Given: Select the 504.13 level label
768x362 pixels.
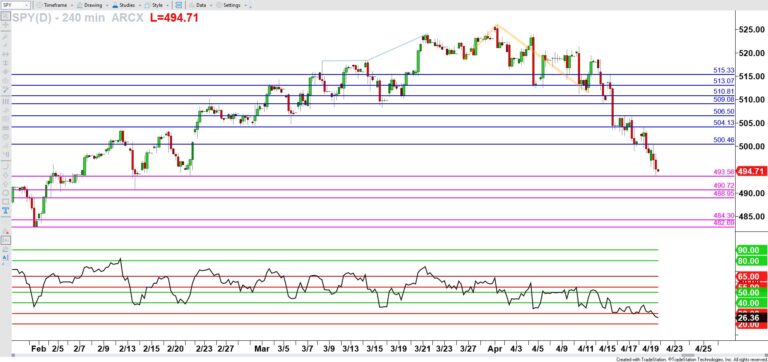Looking at the screenshot, I should coord(723,123).
